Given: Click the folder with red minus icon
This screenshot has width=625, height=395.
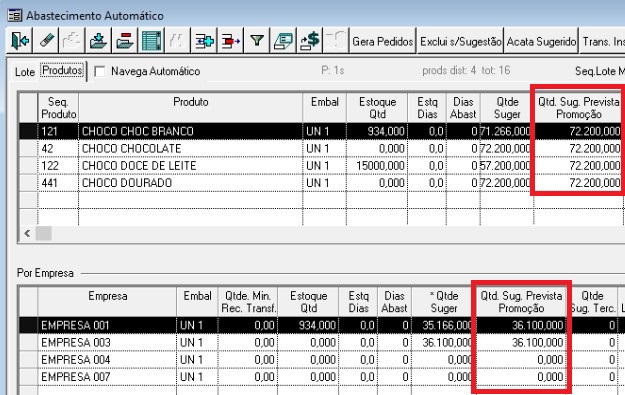Looking at the screenshot, I should point(125,41).
